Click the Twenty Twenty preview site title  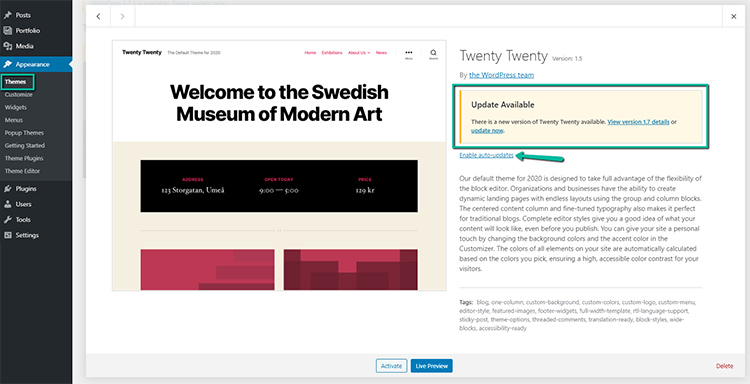[x=142, y=53]
